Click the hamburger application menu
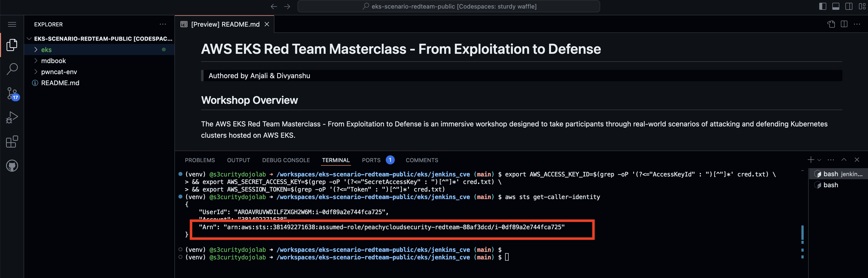This screenshot has width=868, height=278. click(x=12, y=24)
